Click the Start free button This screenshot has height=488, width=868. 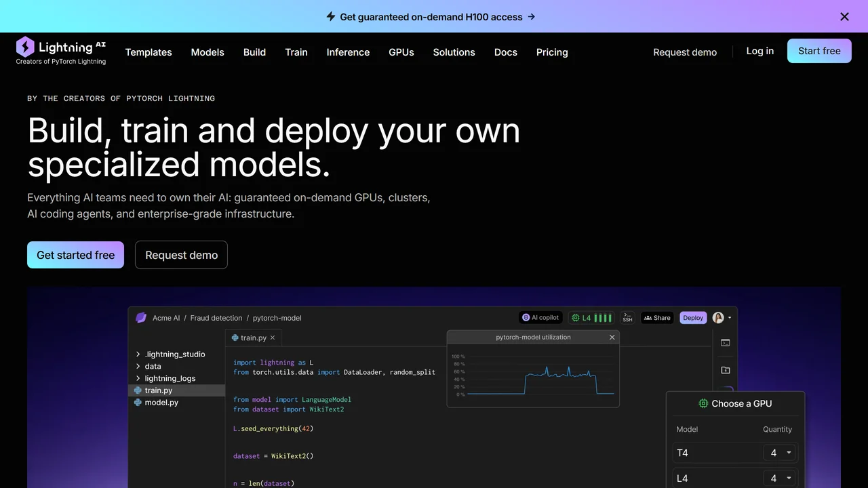(x=819, y=51)
